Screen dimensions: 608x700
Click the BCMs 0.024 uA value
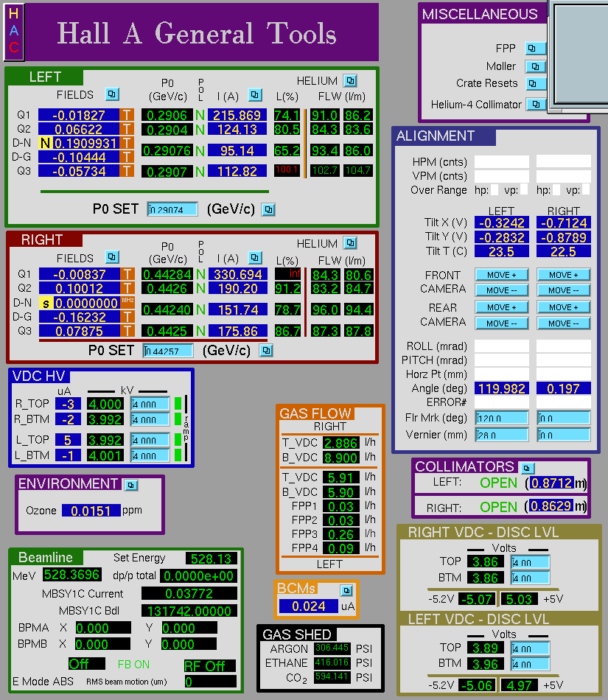point(309,606)
